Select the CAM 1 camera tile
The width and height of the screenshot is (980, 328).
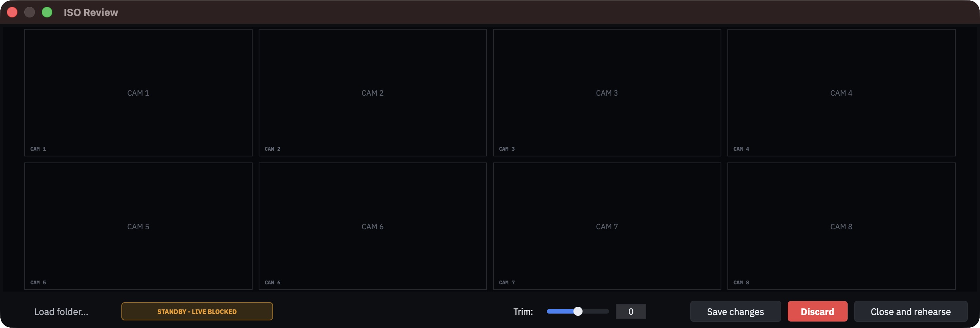click(x=138, y=93)
